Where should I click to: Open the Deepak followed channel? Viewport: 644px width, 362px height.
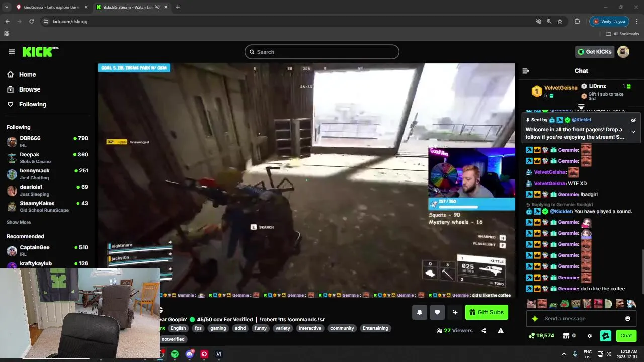pos(47,158)
